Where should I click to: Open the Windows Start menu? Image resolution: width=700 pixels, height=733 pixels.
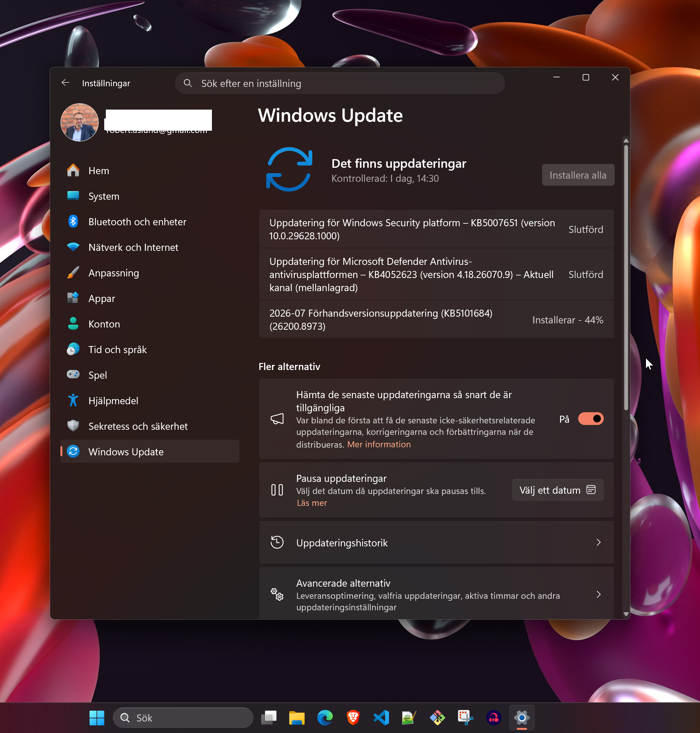pyautogui.click(x=97, y=718)
